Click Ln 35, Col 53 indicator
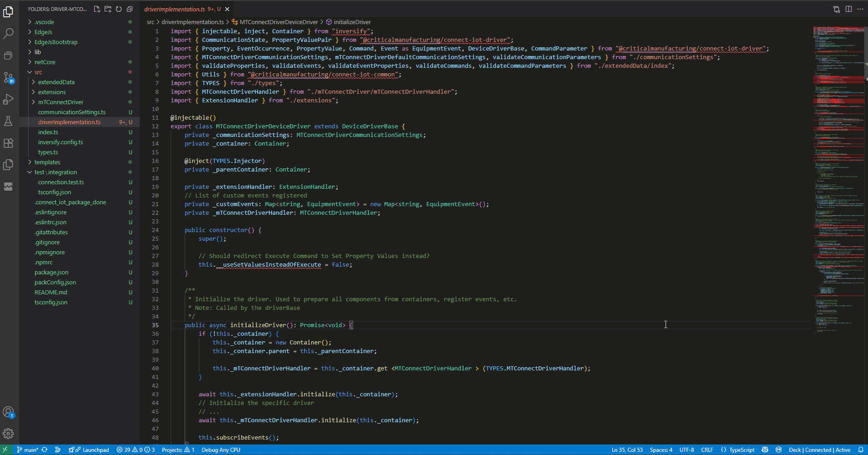Screen dimensions: 868x455 (x=627, y=450)
